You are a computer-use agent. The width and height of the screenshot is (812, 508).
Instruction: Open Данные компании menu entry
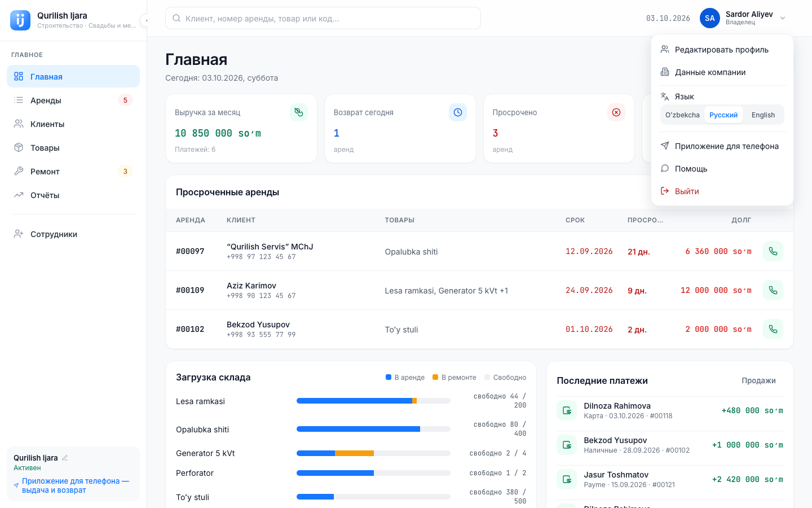(722, 72)
